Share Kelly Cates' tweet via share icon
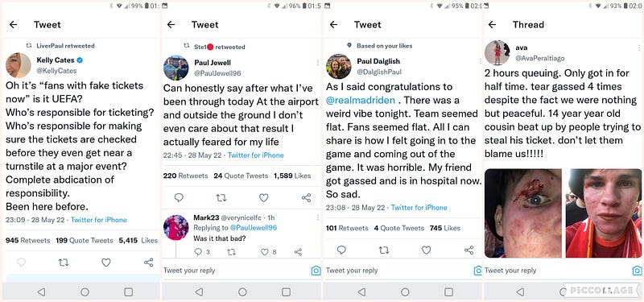Screen dimensions: 644x302 tap(149, 263)
